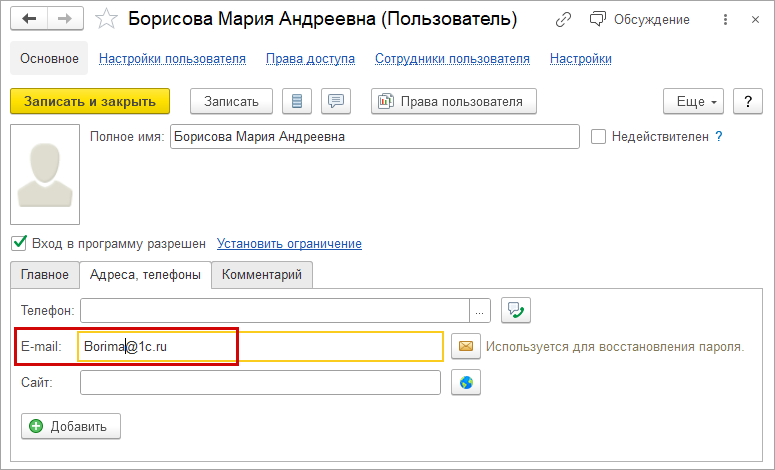Open the website using the globe icon
Screen dimensions: 775x470
pyautogui.click(x=465, y=383)
